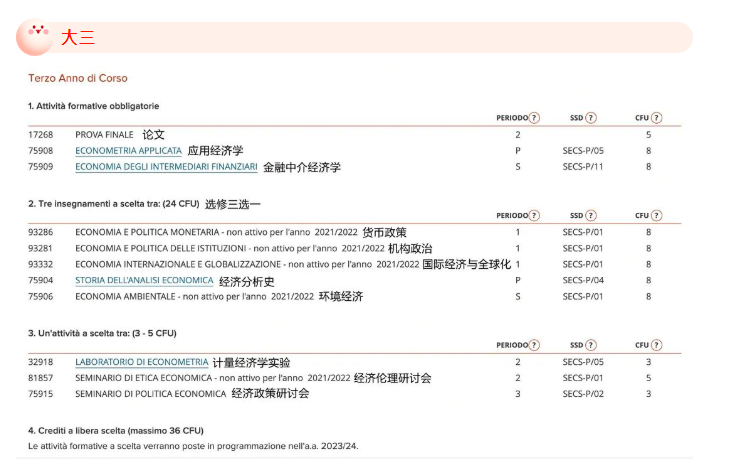
Task: Open ECONOMIA DEGLI INTERMEDIARI FINANZIARI link
Action: coord(166,166)
